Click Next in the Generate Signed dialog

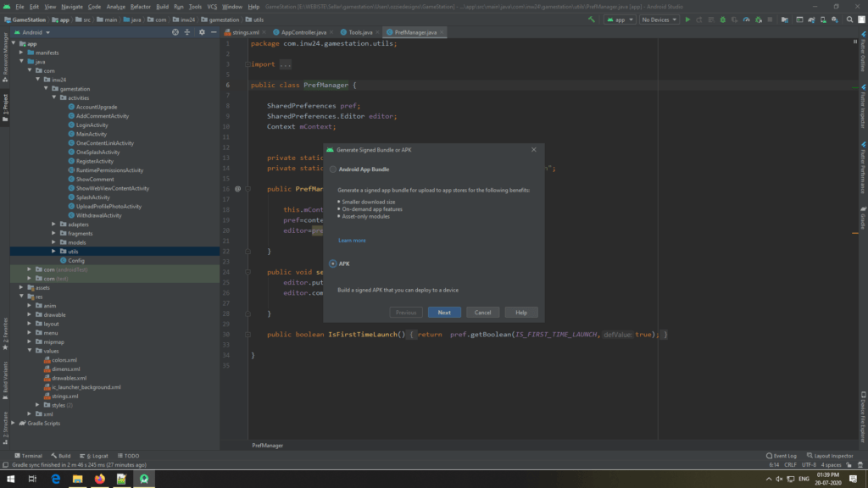tap(444, 313)
